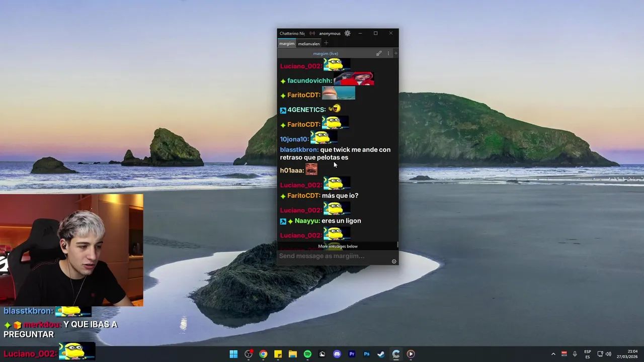
Task: Click the network tray icon
Action: (x=600, y=354)
